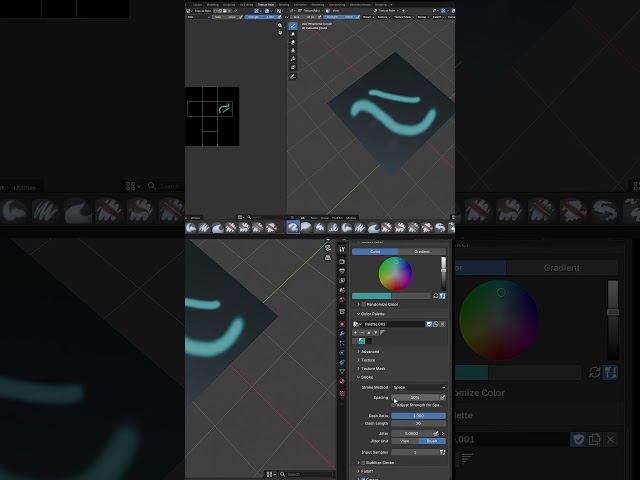Open the Output properties tab icon
This screenshot has height=480, width=640.
coord(342,271)
